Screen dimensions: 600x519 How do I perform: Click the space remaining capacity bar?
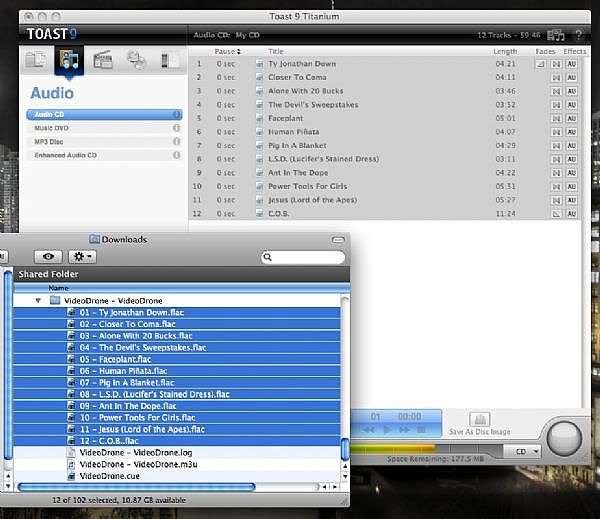[426, 449]
